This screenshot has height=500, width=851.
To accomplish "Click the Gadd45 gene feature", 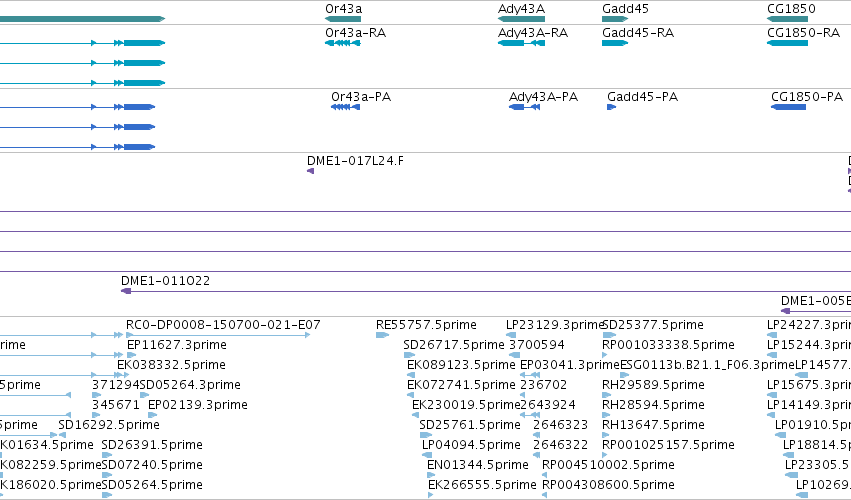I will [615, 19].
